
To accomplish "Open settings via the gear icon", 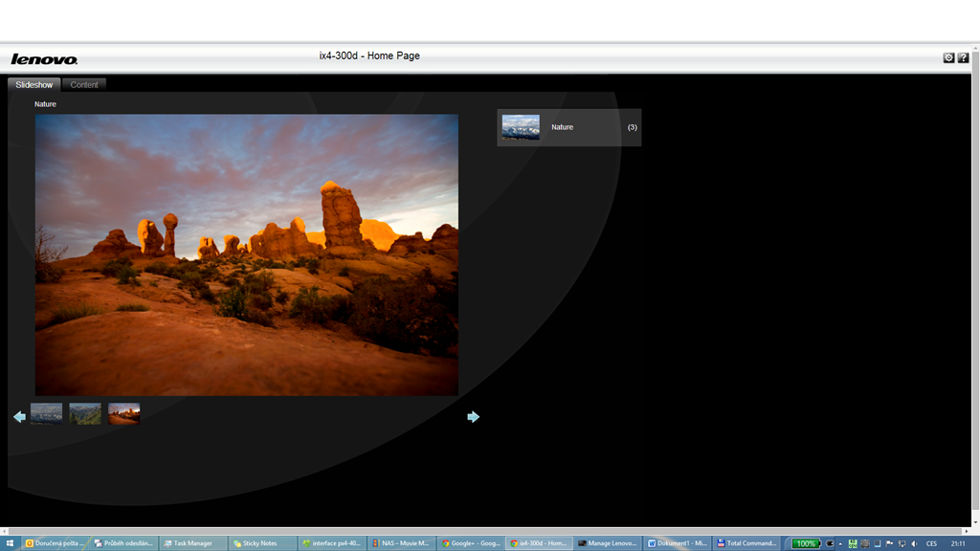I will pyautogui.click(x=948, y=57).
